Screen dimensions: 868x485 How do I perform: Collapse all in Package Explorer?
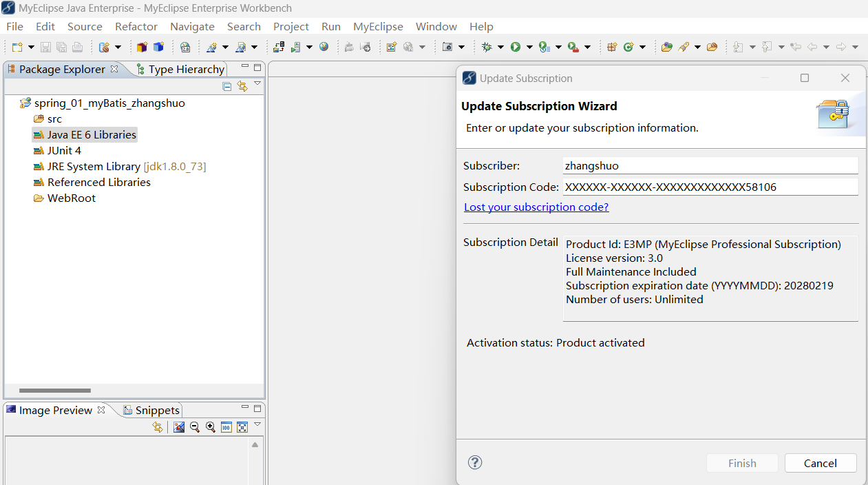click(227, 86)
